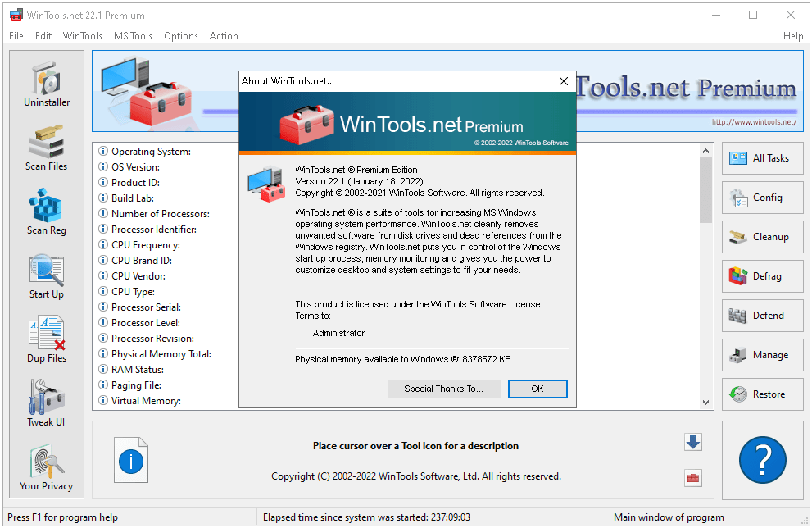Select the Virtual Memory row
Screen dimensions: 812x528
140,400
